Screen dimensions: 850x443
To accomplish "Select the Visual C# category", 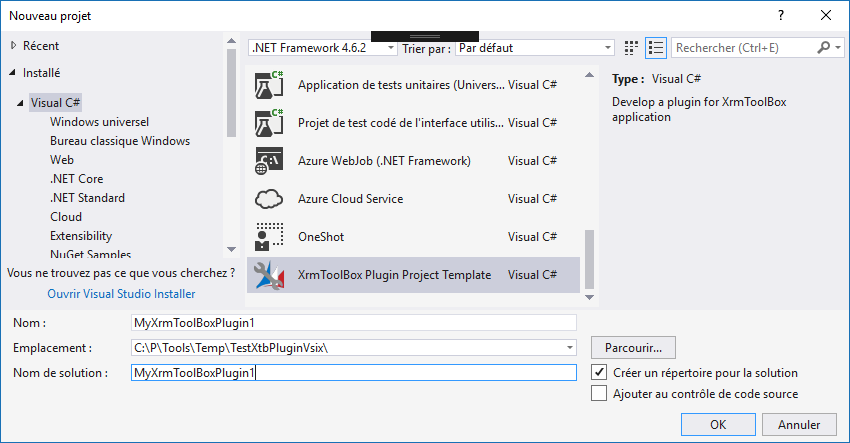I will tap(55, 102).
